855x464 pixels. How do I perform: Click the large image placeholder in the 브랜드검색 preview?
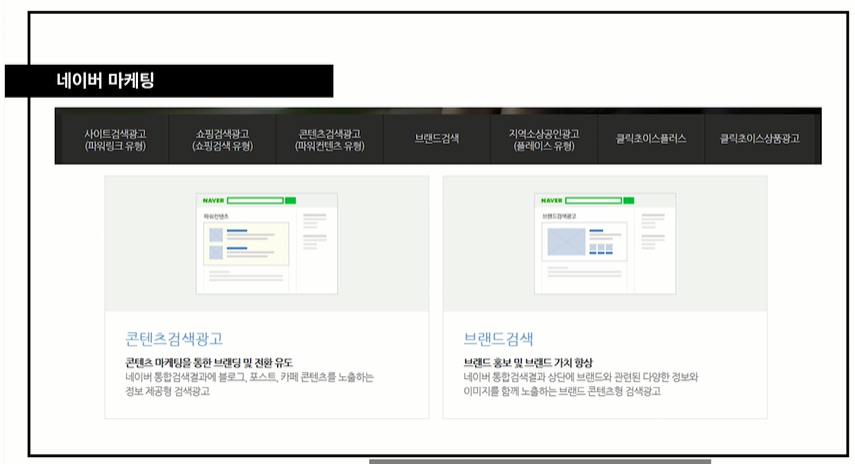(566, 242)
